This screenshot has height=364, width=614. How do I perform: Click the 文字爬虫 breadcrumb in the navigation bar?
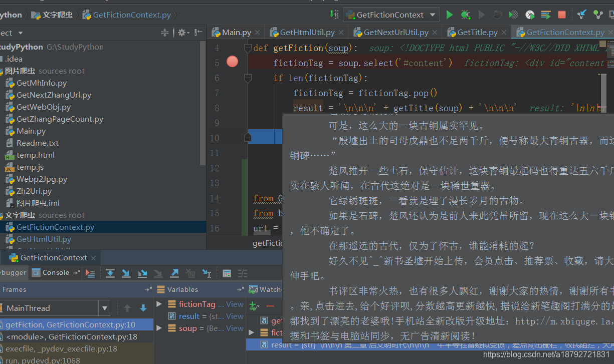[52, 15]
